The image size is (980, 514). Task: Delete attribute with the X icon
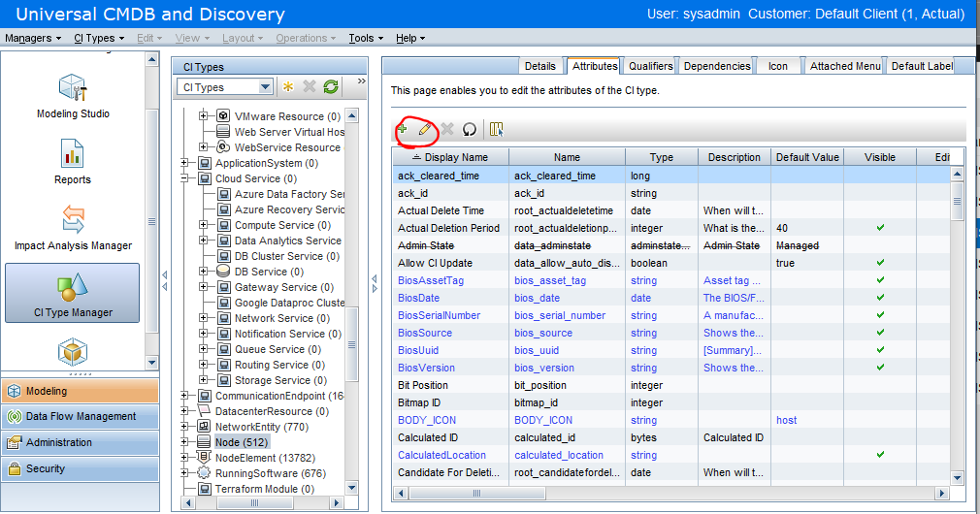point(447,129)
